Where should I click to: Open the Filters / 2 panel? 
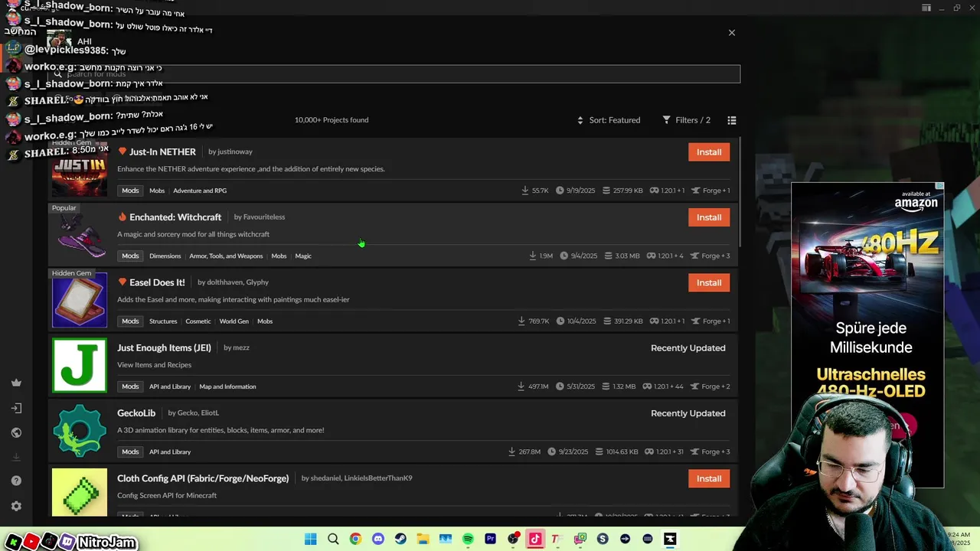(x=687, y=120)
